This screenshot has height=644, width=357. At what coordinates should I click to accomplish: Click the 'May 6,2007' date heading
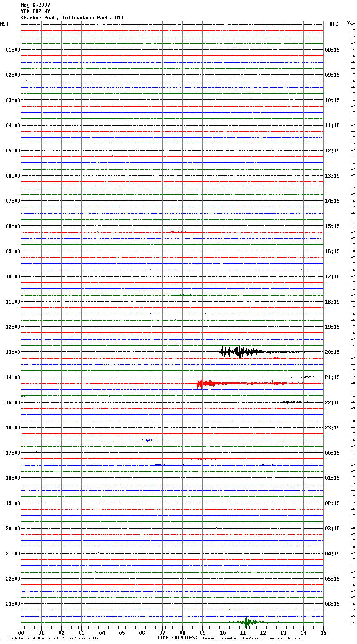click(x=35, y=5)
